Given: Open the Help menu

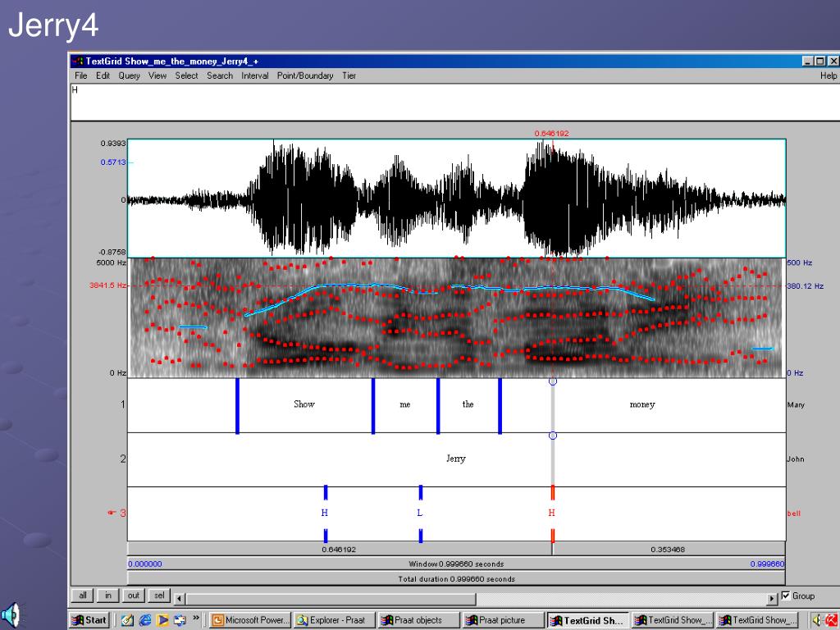Looking at the screenshot, I should point(829,75).
